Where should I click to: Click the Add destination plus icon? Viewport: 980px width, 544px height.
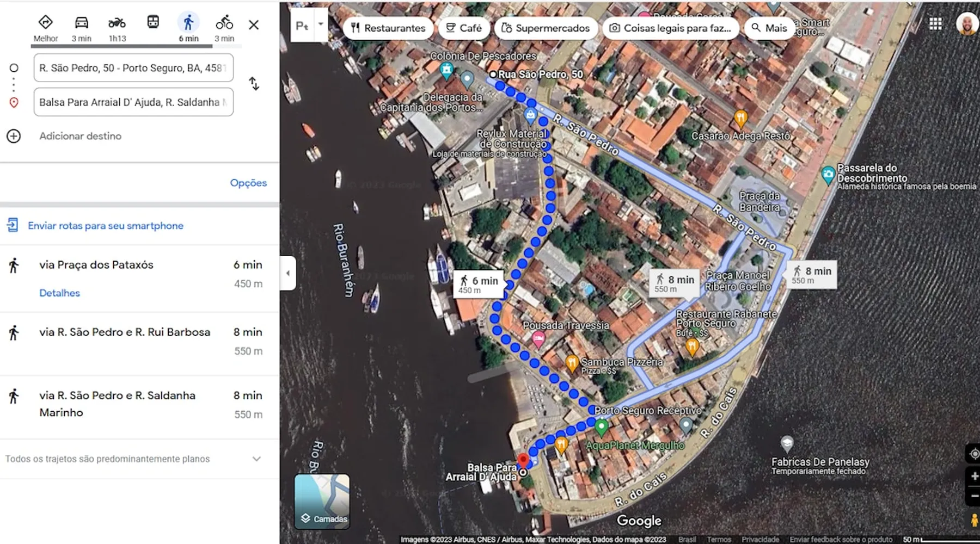(x=14, y=136)
